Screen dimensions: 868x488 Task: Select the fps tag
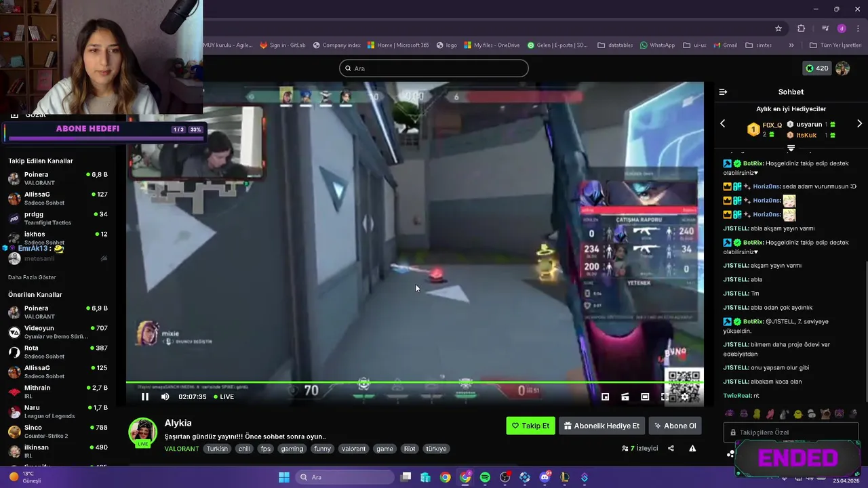click(265, 449)
